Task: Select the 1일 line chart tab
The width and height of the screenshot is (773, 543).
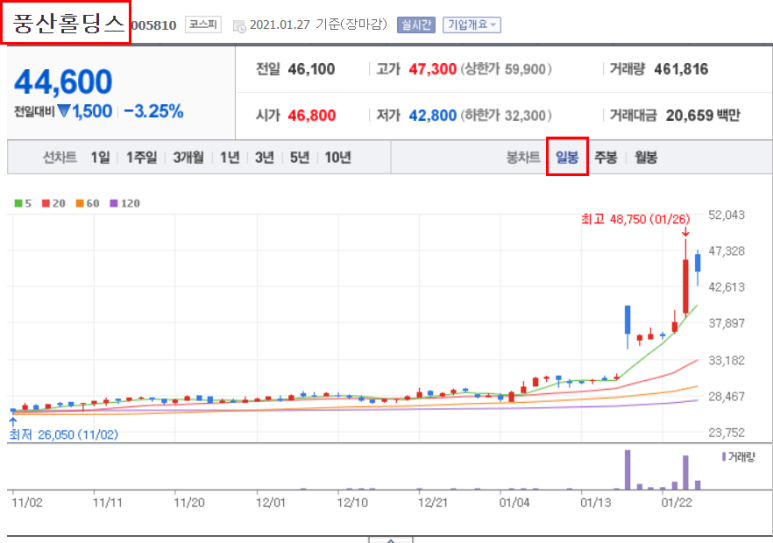Action: [100, 158]
